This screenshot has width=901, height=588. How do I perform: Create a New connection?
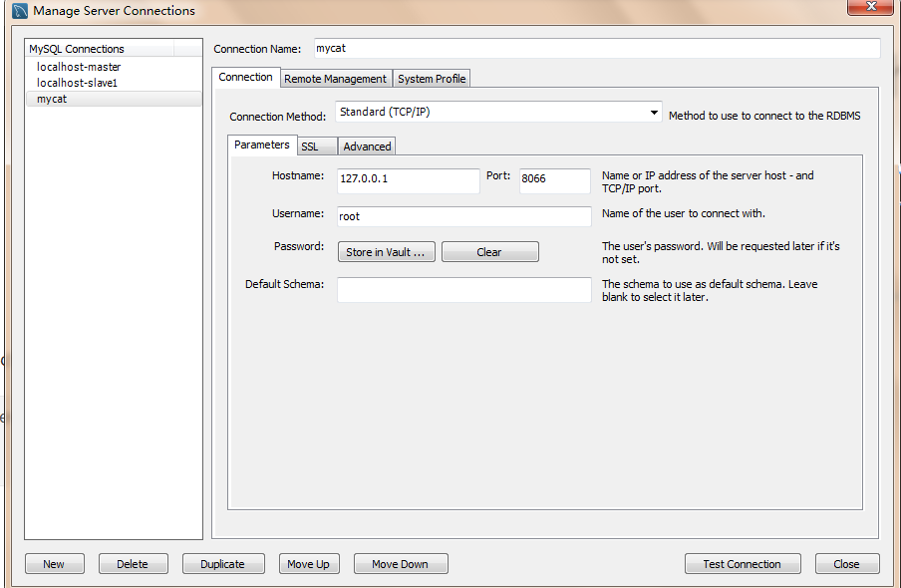pos(54,564)
